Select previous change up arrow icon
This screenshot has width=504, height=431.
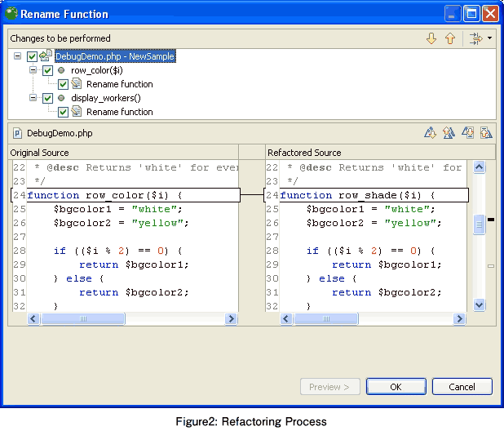450,38
